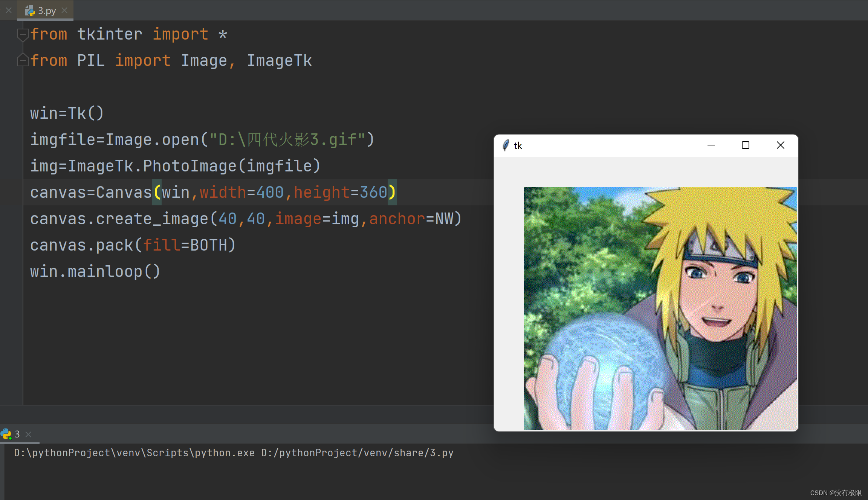868x500 pixels.
Task: Close the partially hidden tab at far left
Action: pos(9,10)
